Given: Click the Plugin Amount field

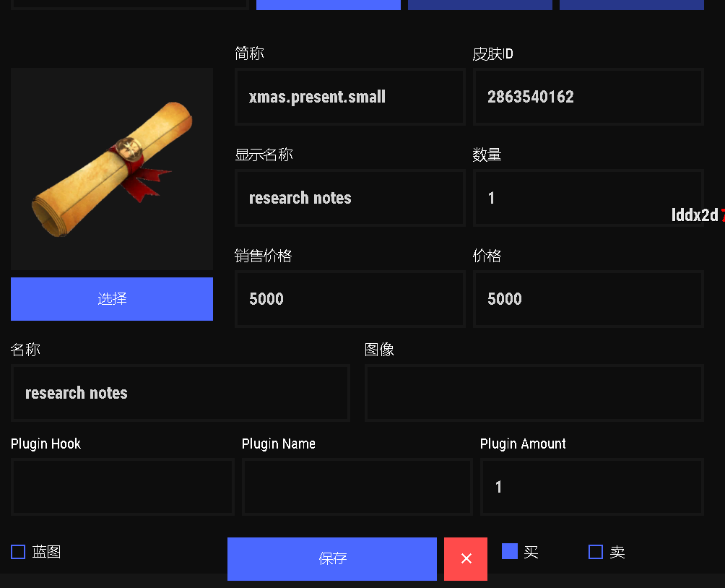Looking at the screenshot, I should click(592, 487).
